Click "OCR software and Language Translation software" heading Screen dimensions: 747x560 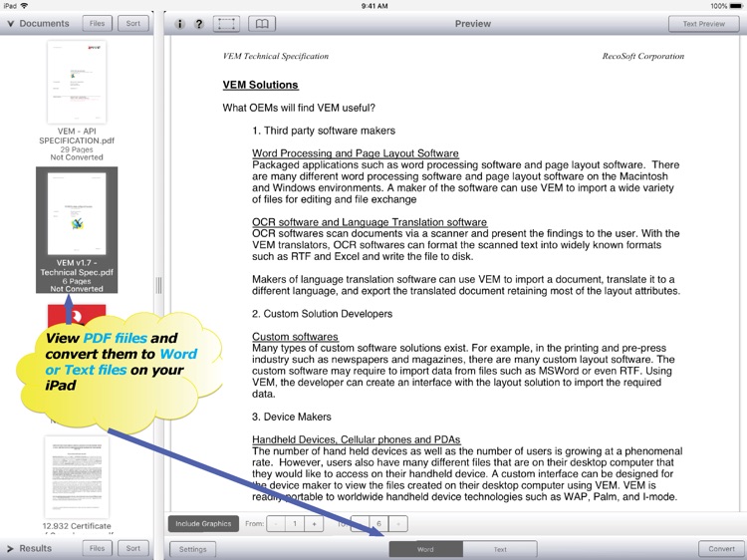coord(370,222)
